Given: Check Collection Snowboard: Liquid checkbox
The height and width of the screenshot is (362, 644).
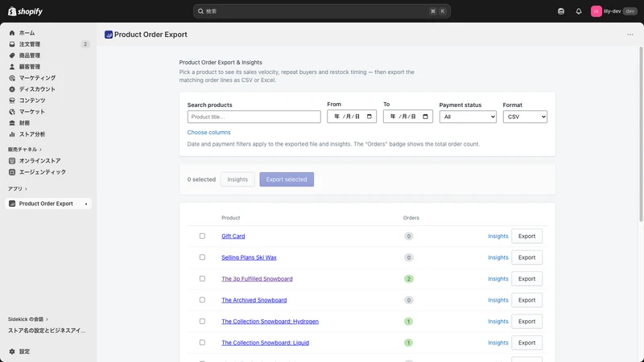Looking at the screenshot, I should click(x=202, y=343).
